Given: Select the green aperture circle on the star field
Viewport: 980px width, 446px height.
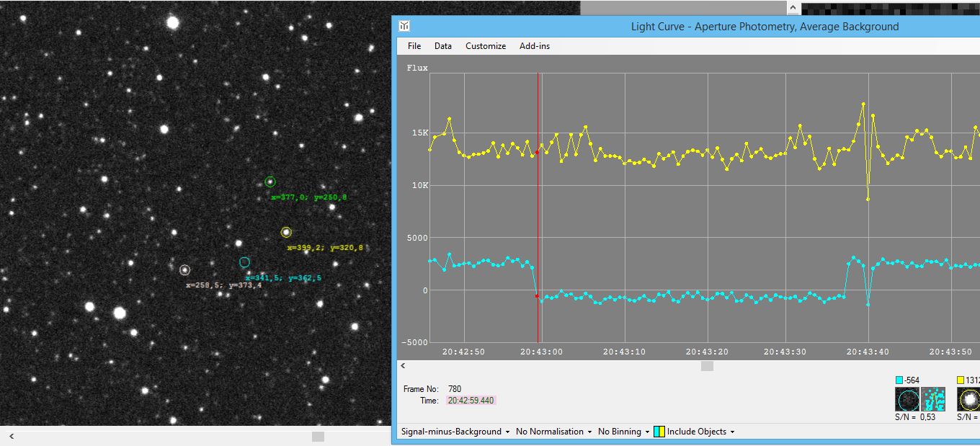Looking at the screenshot, I should tap(270, 182).
